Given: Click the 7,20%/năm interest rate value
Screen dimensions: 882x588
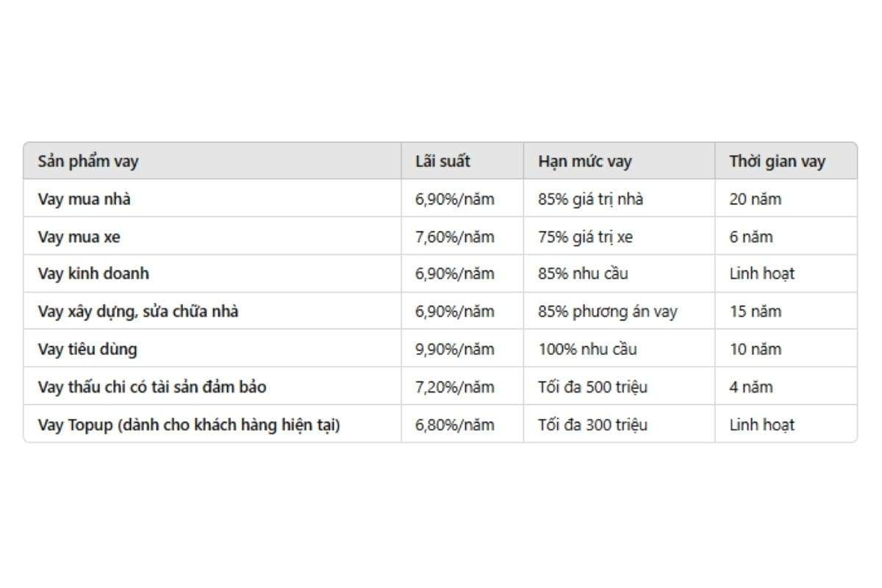Looking at the screenshot, I should pos(454,387).
